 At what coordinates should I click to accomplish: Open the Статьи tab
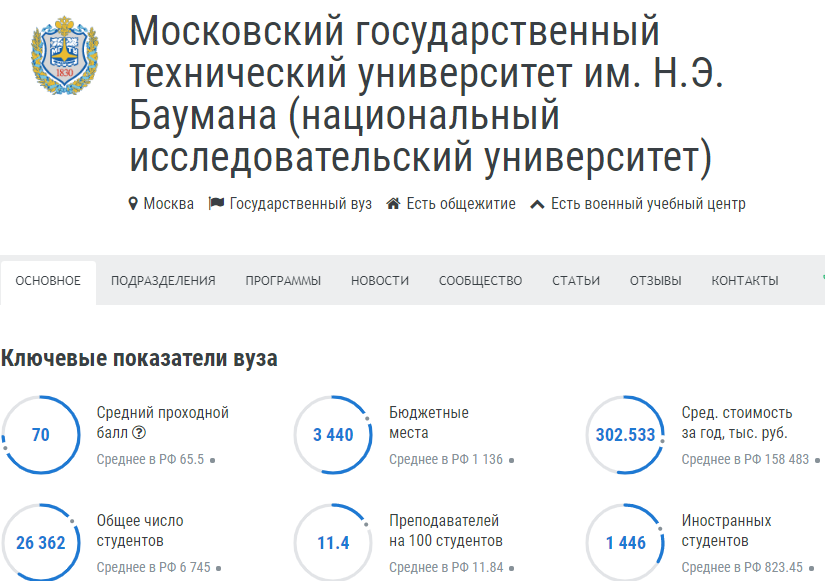click(x=576, y=281)
